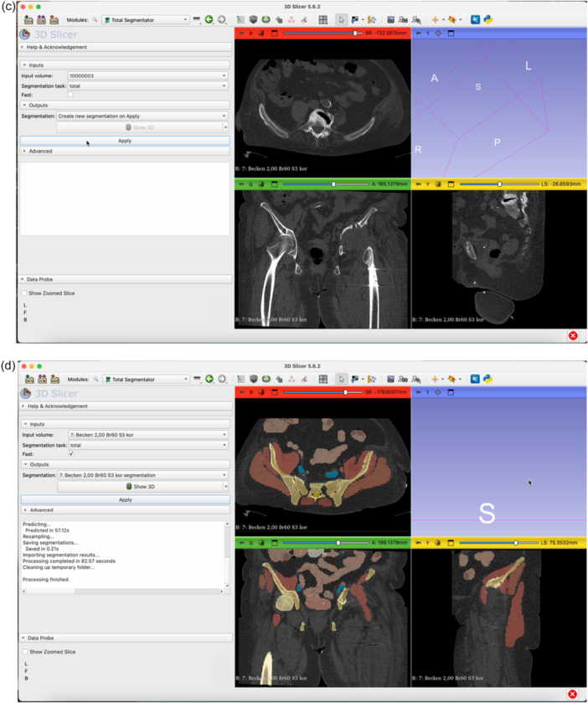This screenshot has width=588, height=703.
Task: Open layout selector grid icon in upper window (c)
Action: (323, 20)
